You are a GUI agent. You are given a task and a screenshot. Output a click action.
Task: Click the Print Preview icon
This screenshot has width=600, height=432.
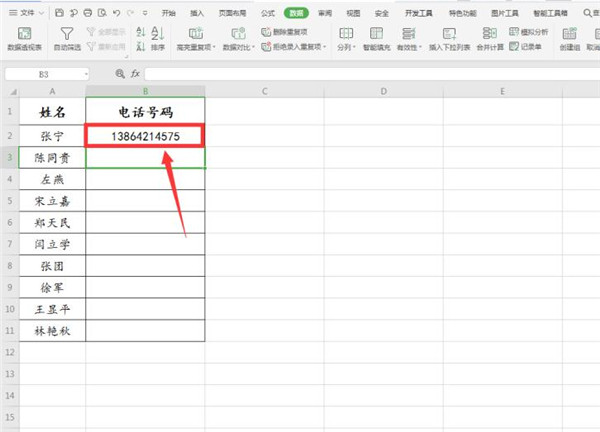click(x=102, y=13)
